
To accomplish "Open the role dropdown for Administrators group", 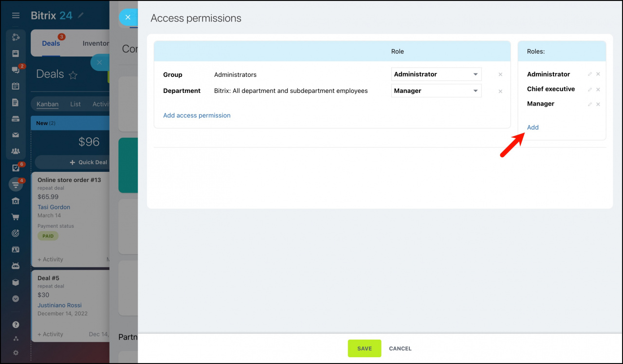I will point(436,74).
